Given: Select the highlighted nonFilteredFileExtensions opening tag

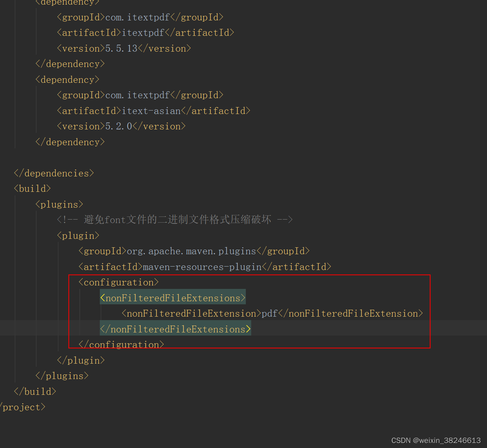Looking at the screenshot, I should click(172, 297).
